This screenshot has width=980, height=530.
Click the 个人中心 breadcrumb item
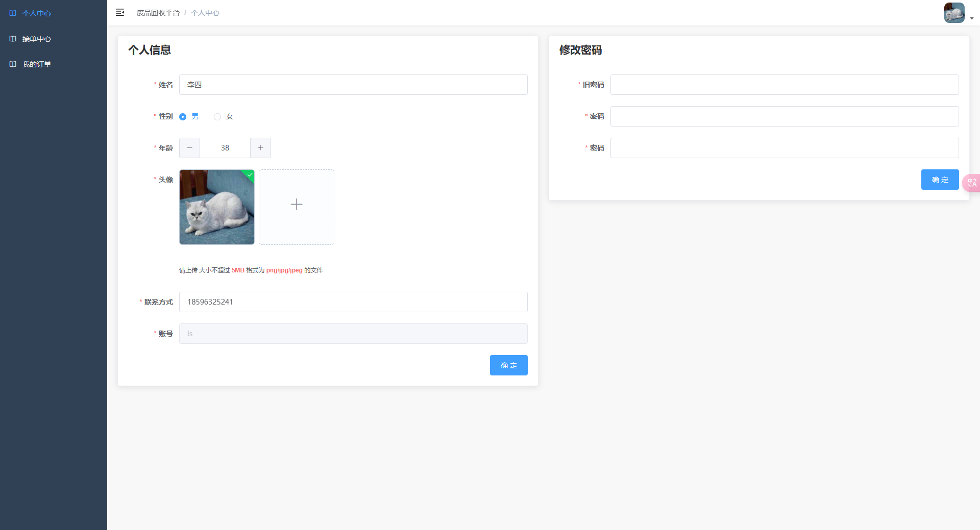205,13
